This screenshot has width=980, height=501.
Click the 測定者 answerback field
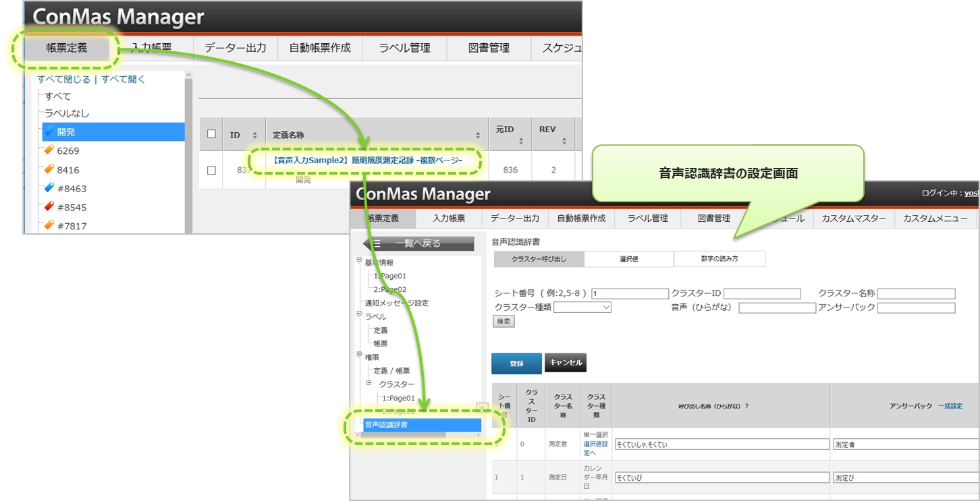[905, 444]
